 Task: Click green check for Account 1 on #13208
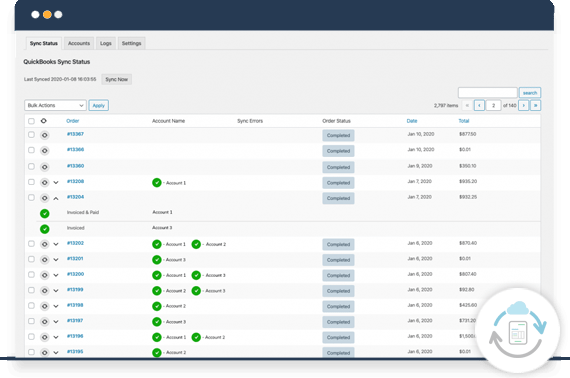tap(157, 182)
